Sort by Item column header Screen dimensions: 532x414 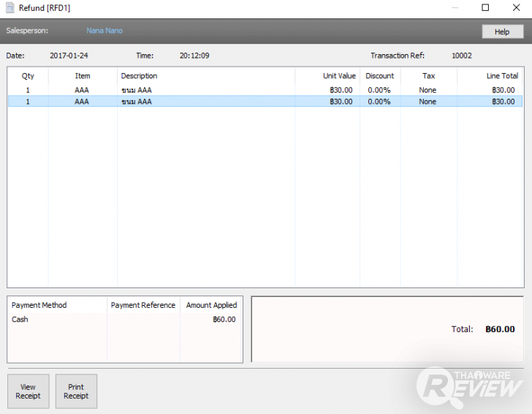pyautogui.click(x=83, y=76)
